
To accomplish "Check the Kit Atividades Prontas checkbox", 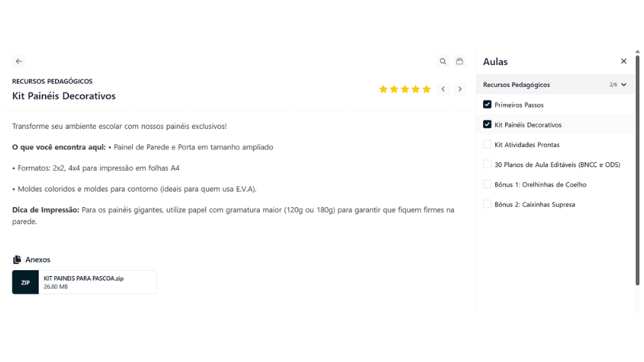I will click(x=487, y=145).
